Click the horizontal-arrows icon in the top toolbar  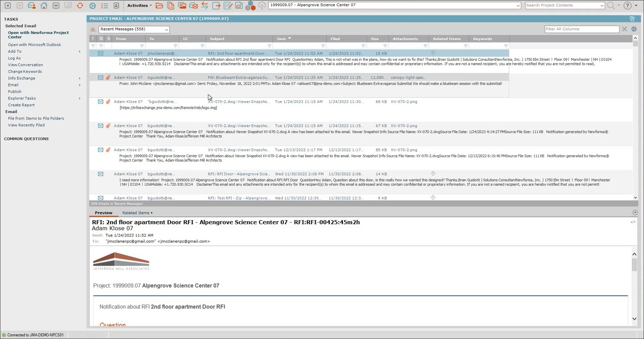56,5
